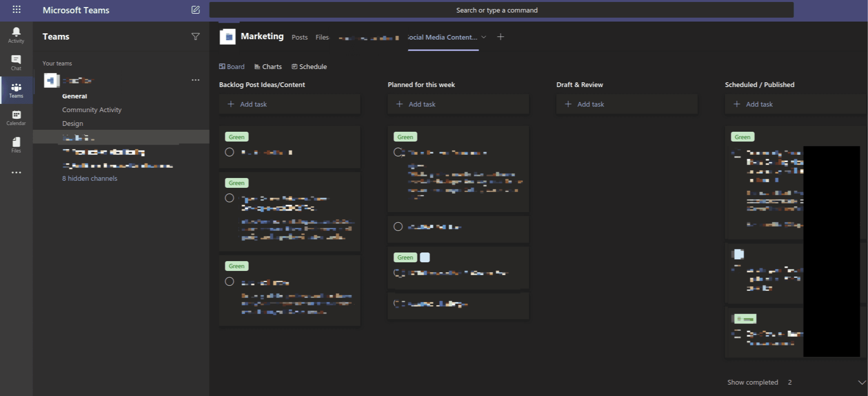Image resolution: width=868 pixels, height=396 pixels.
Task: Click Green label on first Scheduled card
Action: pos(742,137)
